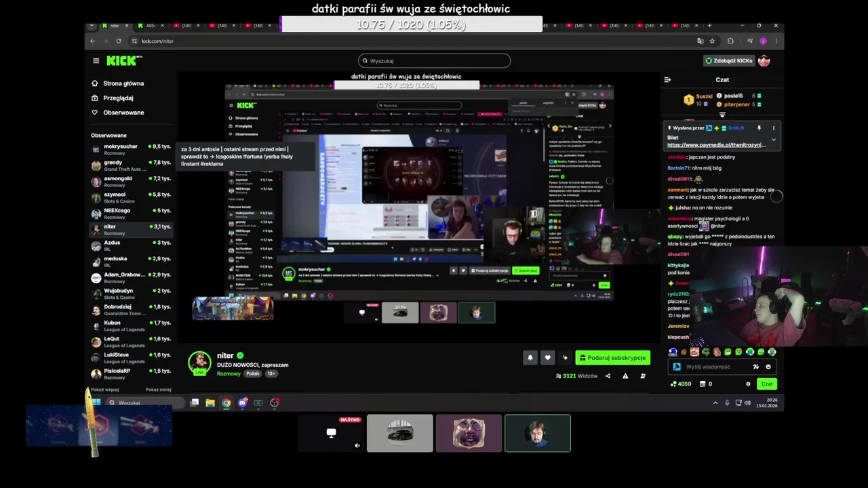Unmute the screen share tile speaker
Screen dimensions: 868x488
(357, 445)
